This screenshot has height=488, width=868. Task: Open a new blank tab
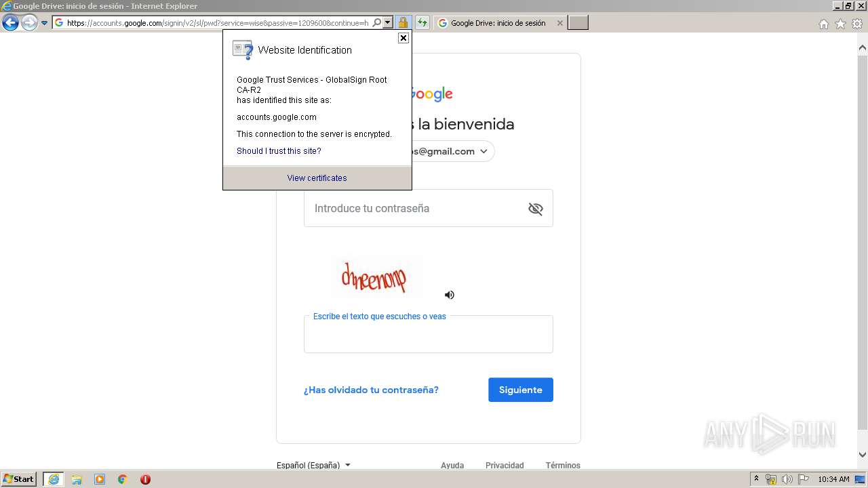click(578, 23)
